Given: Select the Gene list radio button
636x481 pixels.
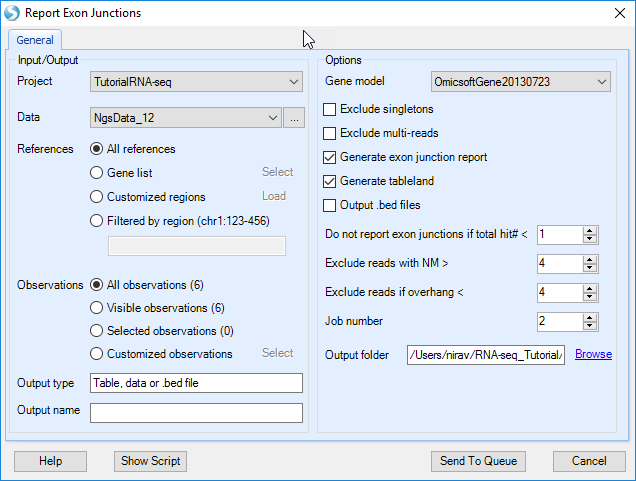Looking at the screenshot, I should click(96, 173).
